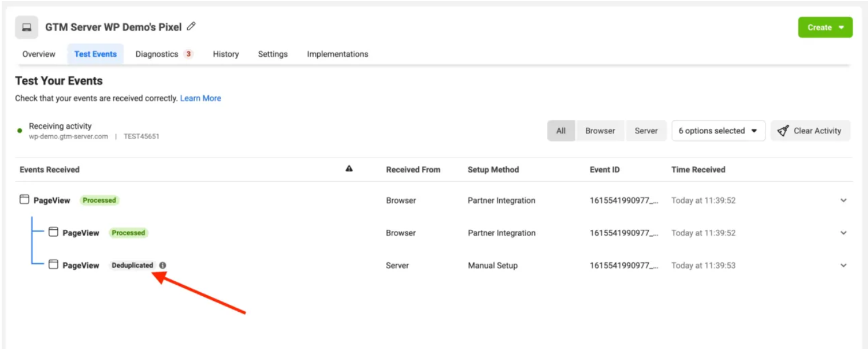
Task: Click wp-demo.gtm-server.com domain text
Action: coord(68,136)
